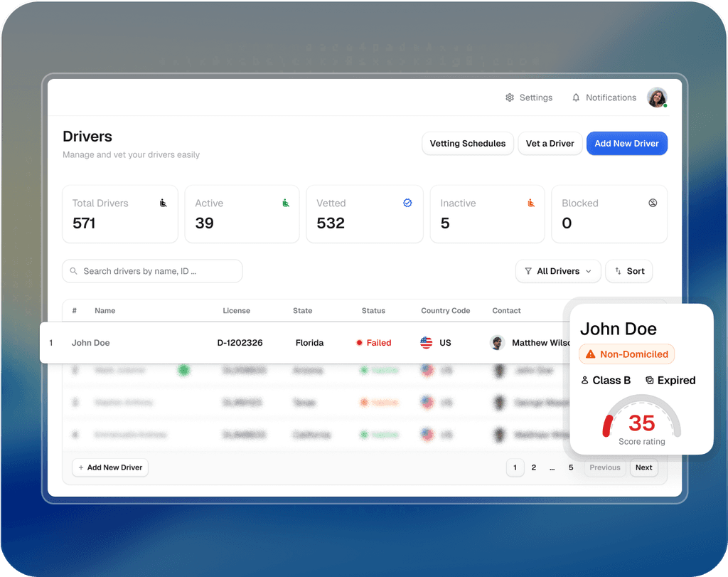Go to page 2 of the drivers list
The width and height of the screenshot is (728, 577).
point(533,467)
